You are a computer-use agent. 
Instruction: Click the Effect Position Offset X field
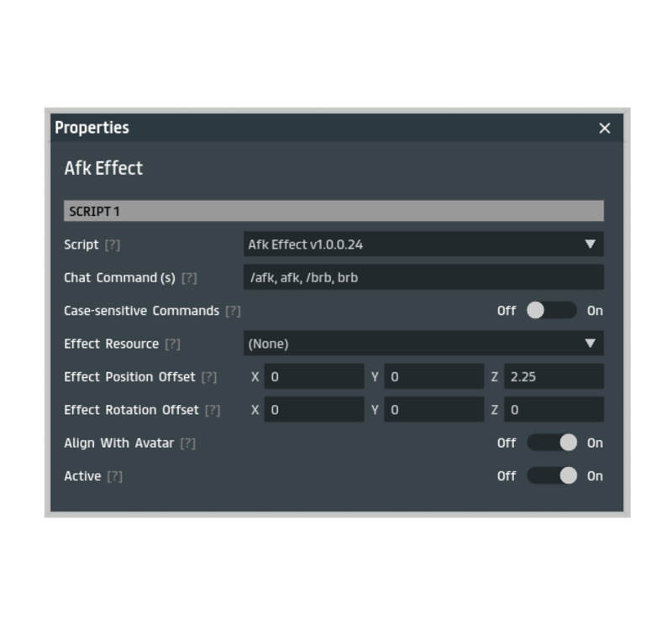coord(313,377)
